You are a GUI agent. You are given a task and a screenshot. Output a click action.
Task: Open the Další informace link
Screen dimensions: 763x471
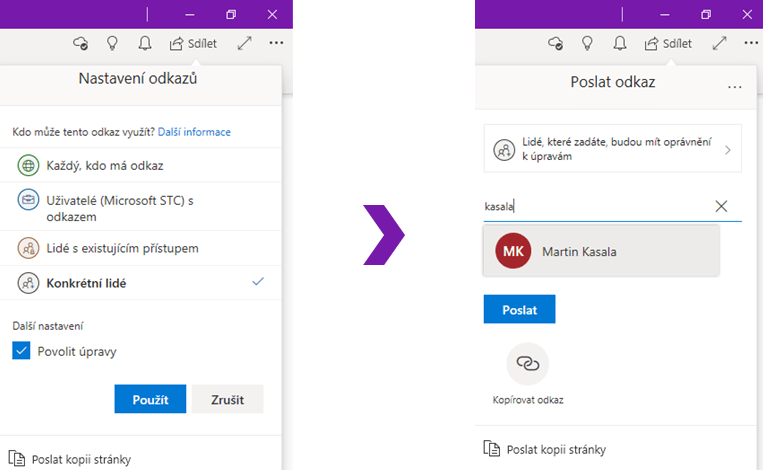(x=194, y=132)
